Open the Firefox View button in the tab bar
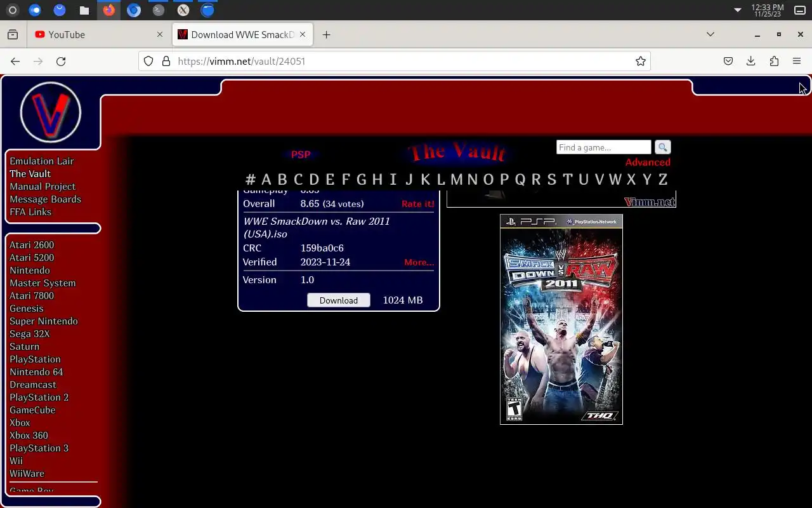 click(13, 34)
